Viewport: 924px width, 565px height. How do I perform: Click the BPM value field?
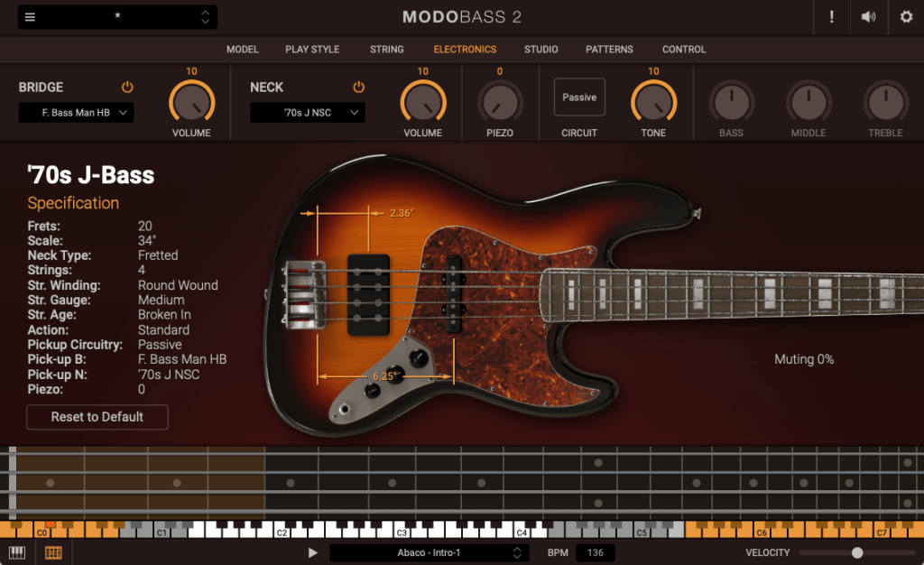[595, 552]
